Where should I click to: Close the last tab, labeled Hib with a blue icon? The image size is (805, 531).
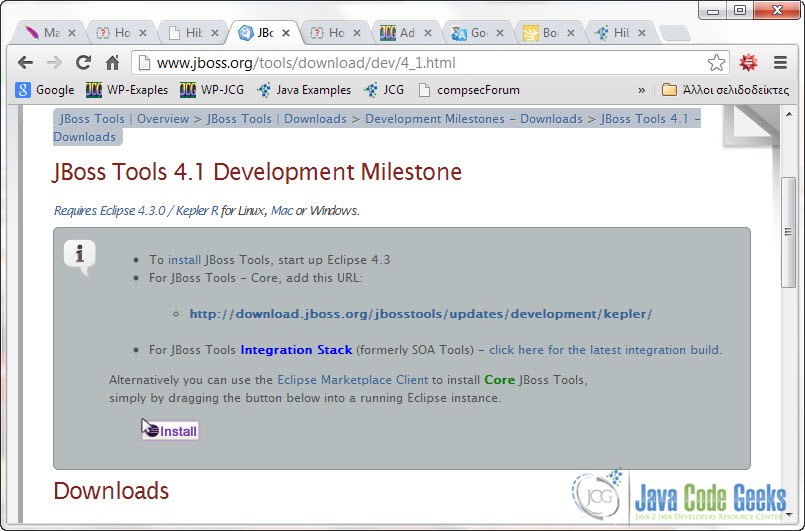[642, 33]
